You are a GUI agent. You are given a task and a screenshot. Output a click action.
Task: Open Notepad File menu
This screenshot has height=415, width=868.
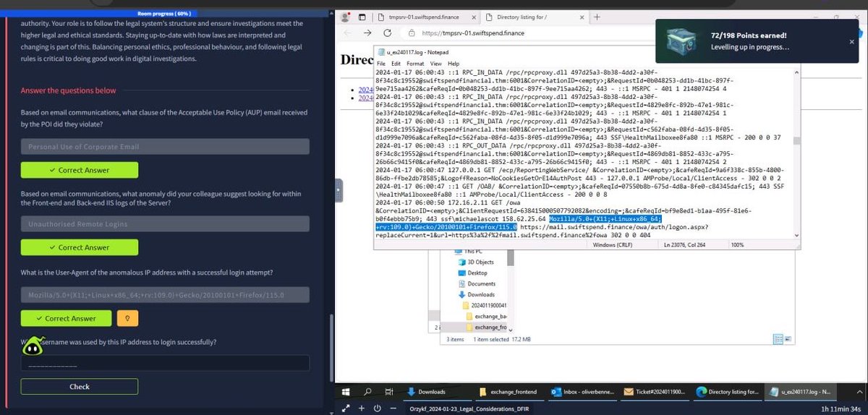point(381,64)
